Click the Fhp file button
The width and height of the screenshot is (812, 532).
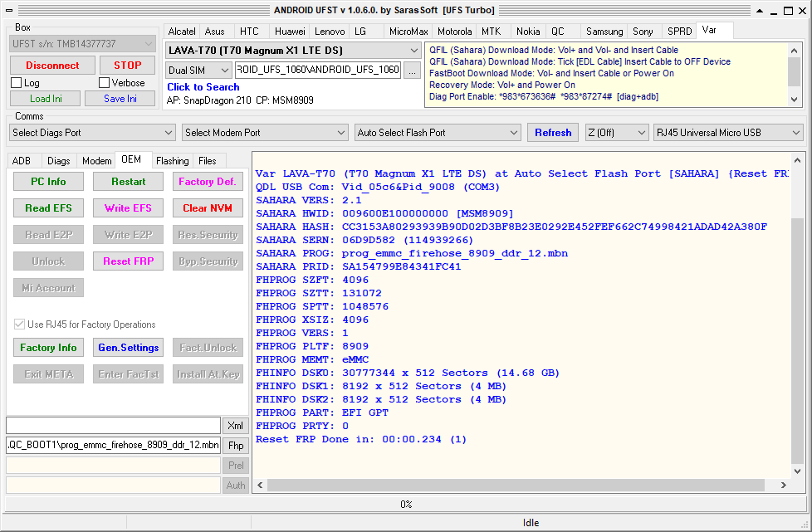click(x=236, y=445)
